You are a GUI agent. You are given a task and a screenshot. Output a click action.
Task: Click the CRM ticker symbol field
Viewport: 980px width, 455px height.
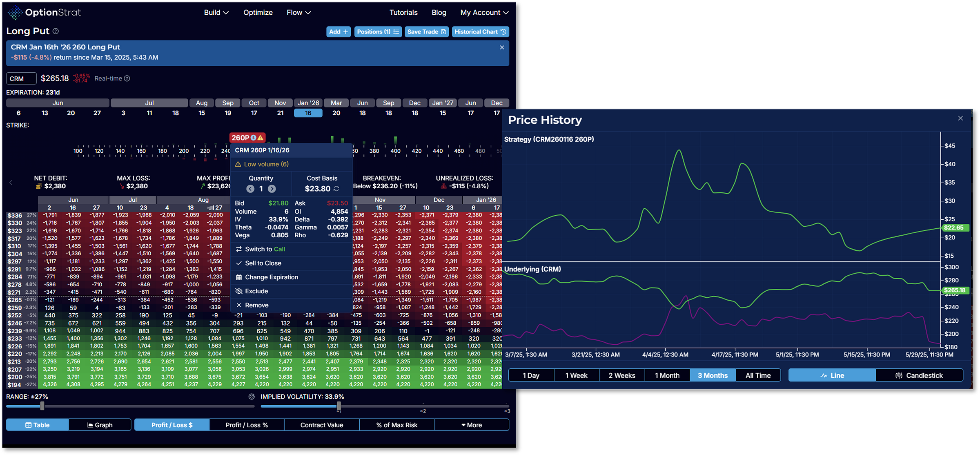(21, 78)
